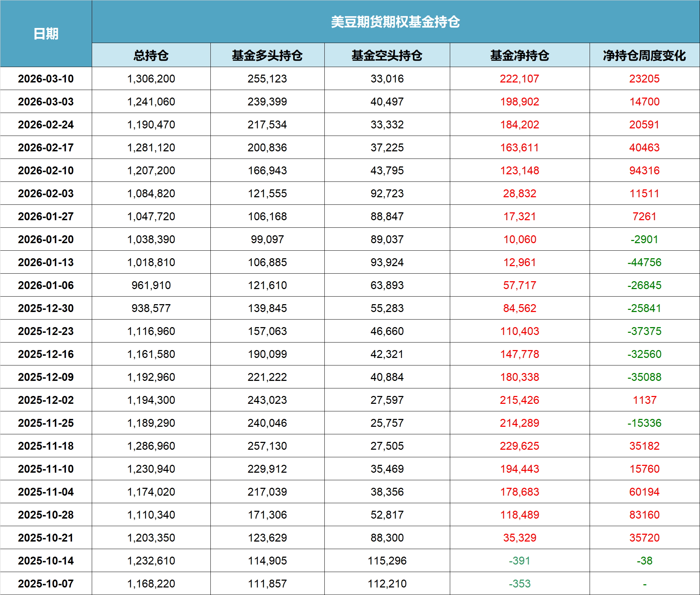
Task: Select the 2026-01-13 date cell
Action: click(46, 262)
